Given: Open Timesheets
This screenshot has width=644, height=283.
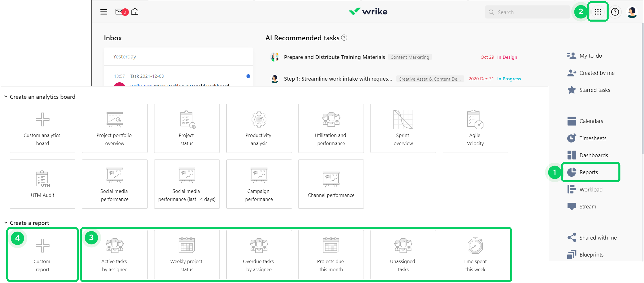Looking at the screenshot, I should coord(587,138).
